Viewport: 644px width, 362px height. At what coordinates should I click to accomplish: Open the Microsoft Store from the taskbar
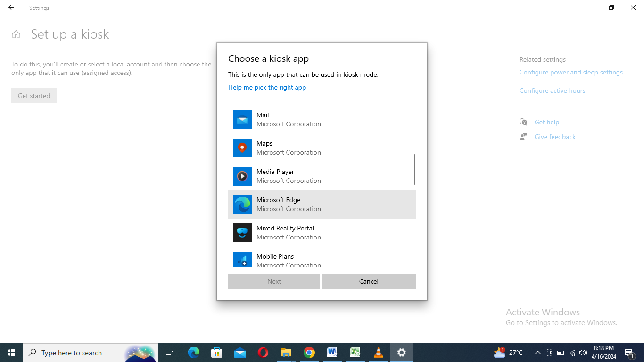(x=216, y=352)
